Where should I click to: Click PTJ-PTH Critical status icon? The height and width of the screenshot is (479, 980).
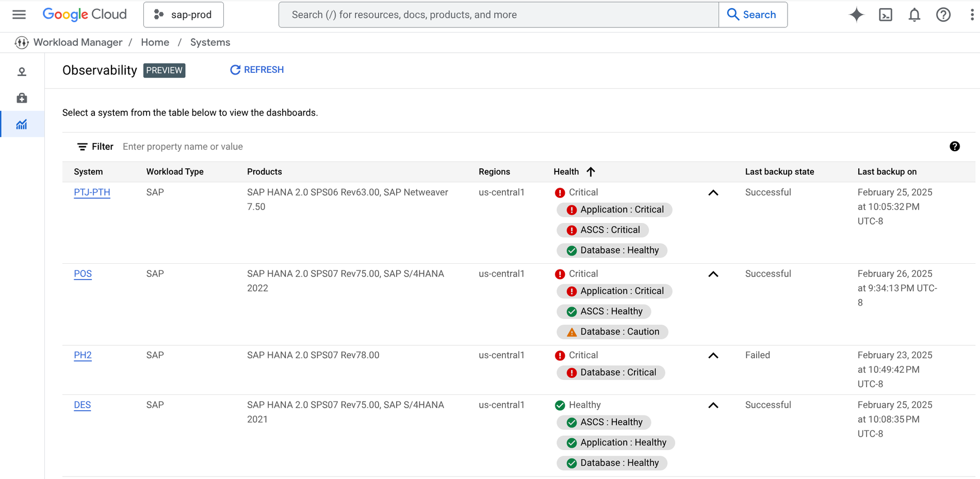560,193
